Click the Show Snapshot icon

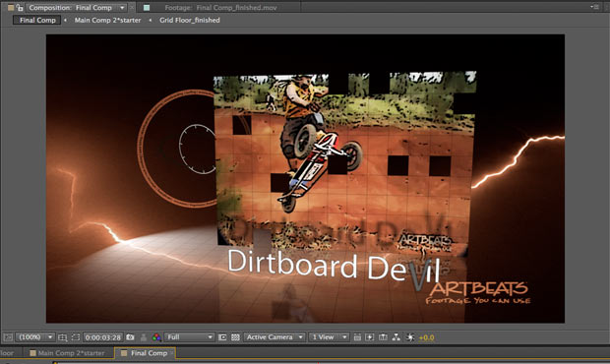pyautogui.click(x=144, y=337)
